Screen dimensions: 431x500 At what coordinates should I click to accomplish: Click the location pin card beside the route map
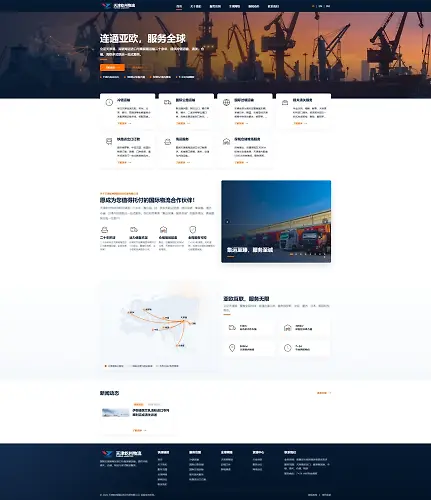tap(249, 348)
